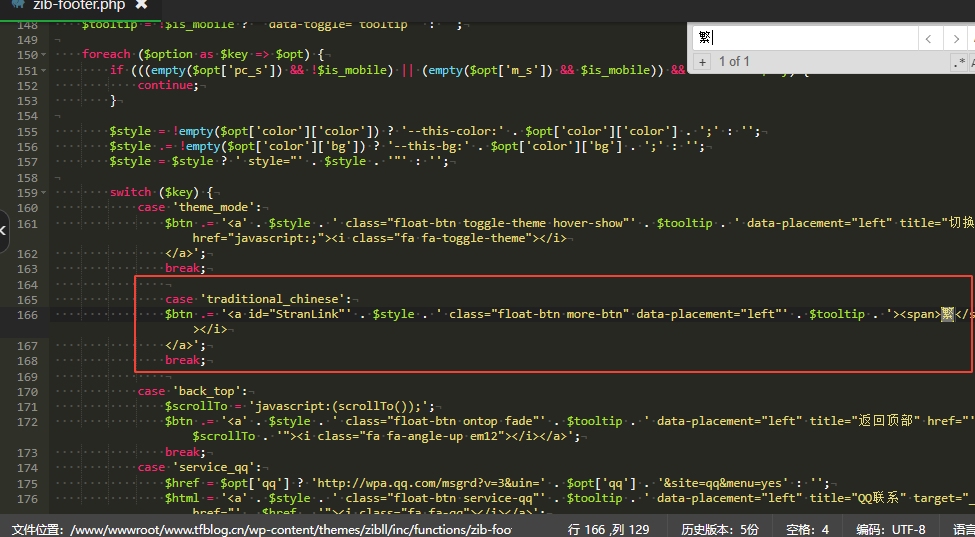This screenshot has height=537, width=975.
Task: Click the PHP file icon on tab
Action: tap(17, 5)
